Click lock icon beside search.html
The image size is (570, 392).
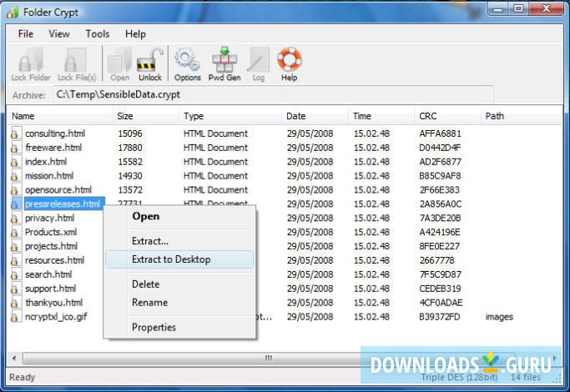point(15,274)
